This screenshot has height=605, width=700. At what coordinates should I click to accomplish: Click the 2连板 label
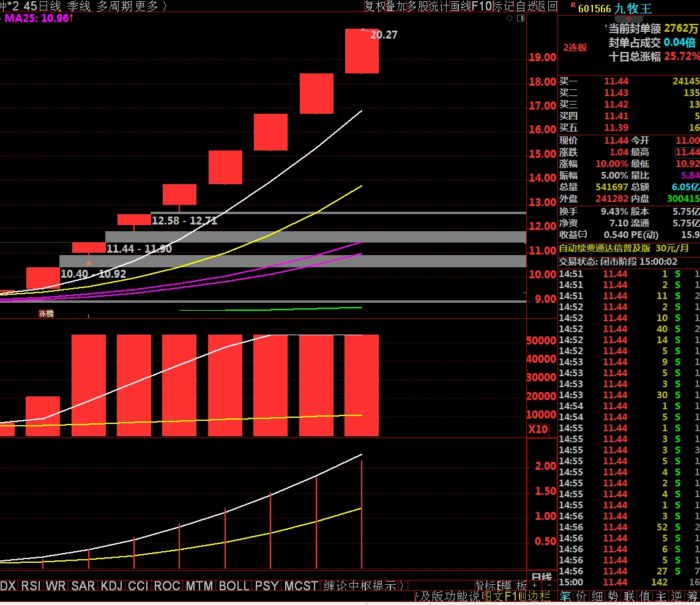coord(575,47)
